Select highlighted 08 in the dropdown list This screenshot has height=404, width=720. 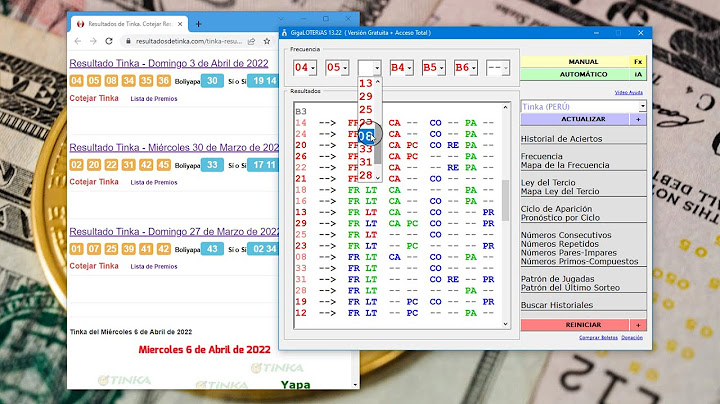click(x=366, y=136)
